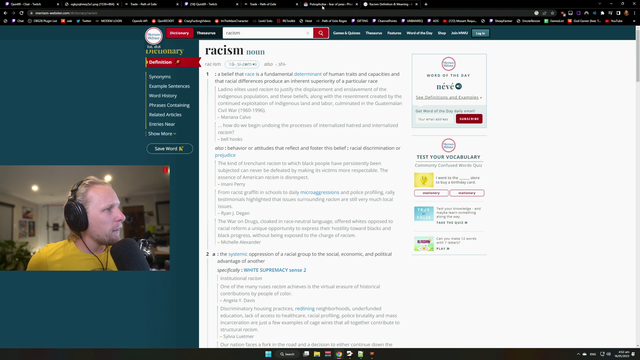Click the Merriam-Webster logo in header

coord(154,36)
